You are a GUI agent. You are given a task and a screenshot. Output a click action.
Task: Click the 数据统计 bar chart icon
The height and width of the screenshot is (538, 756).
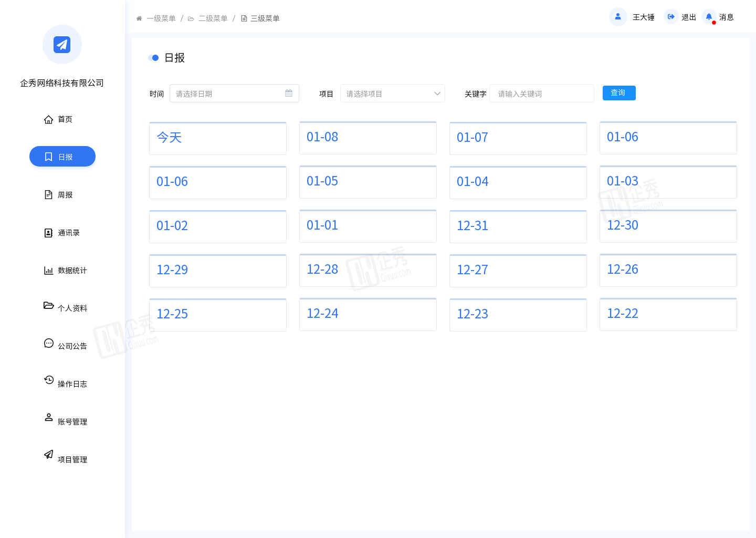48,271
